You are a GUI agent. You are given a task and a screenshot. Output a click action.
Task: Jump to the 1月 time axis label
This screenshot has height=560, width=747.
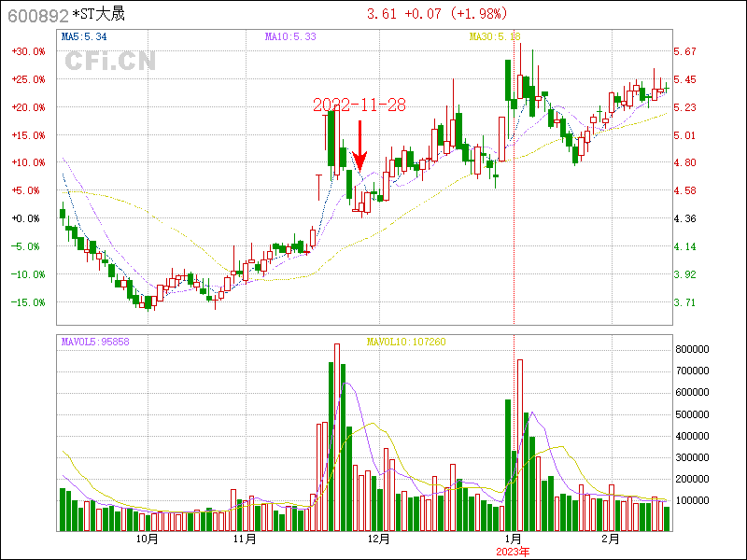[x=513, y=539]
